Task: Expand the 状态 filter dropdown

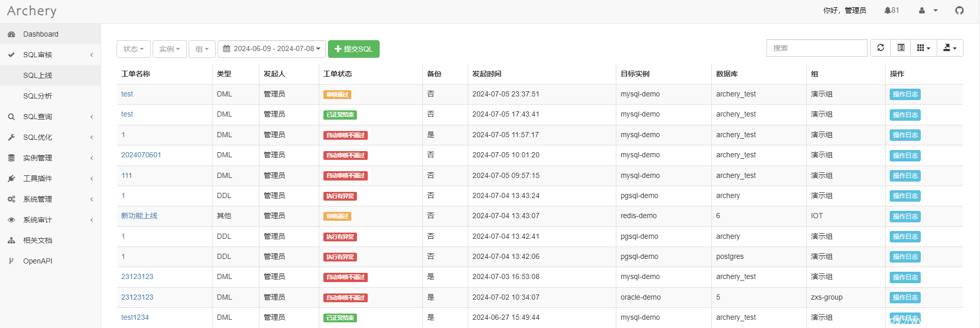Action: tap(133, 49)
